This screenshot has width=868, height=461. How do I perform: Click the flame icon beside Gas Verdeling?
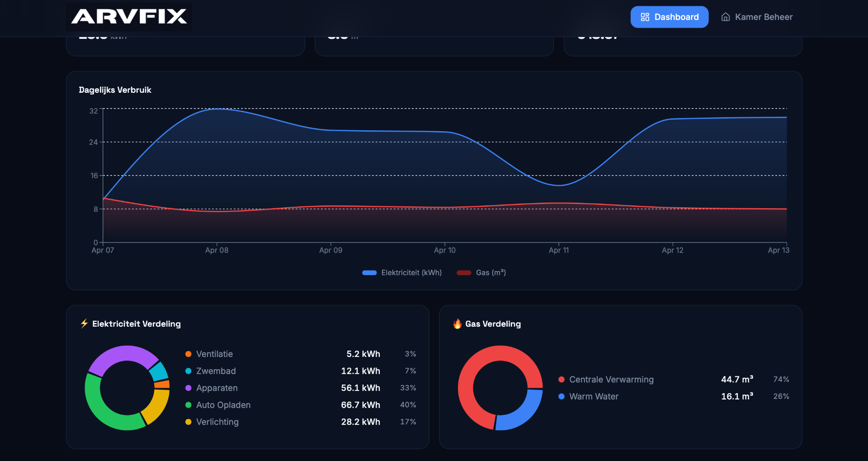pos(457,323)
